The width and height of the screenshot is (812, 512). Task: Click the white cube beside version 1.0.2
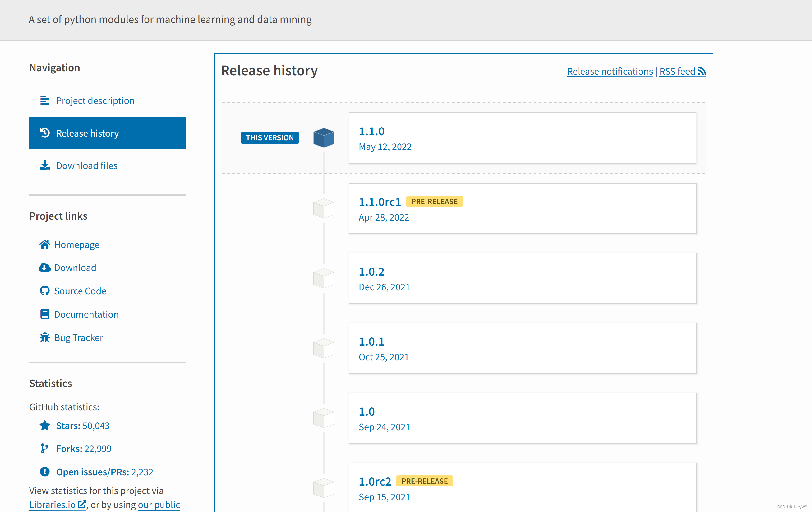[323, 278]
